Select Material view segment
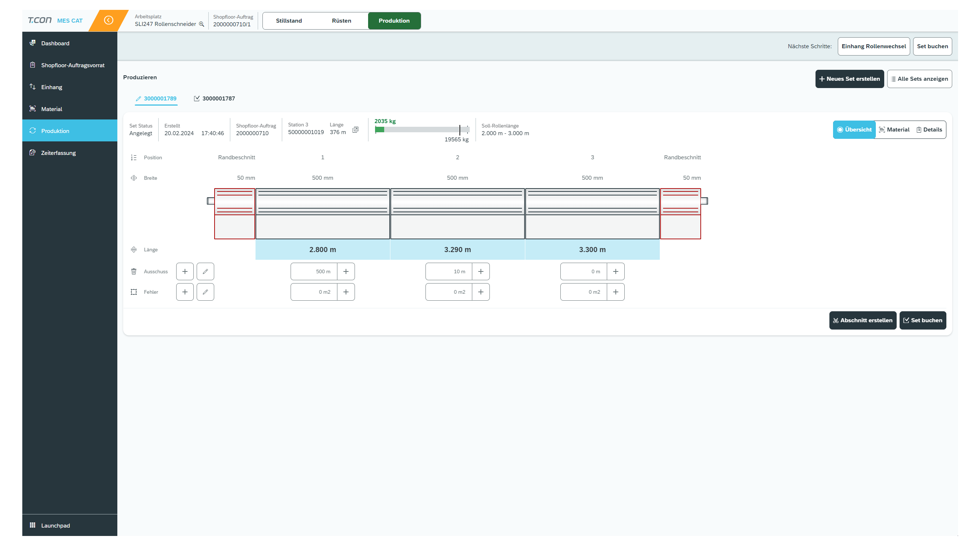The width and height of the screenshot is (980, 544). (x=894, y=130)
